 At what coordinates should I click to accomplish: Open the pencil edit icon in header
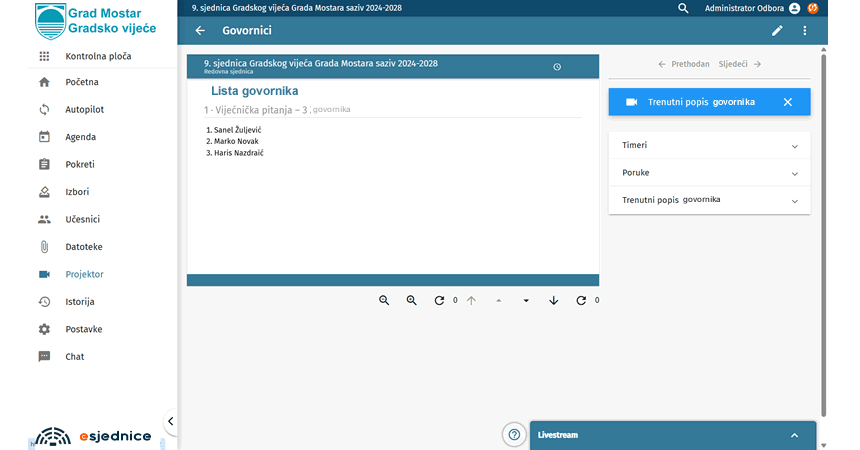coord(777,31)
